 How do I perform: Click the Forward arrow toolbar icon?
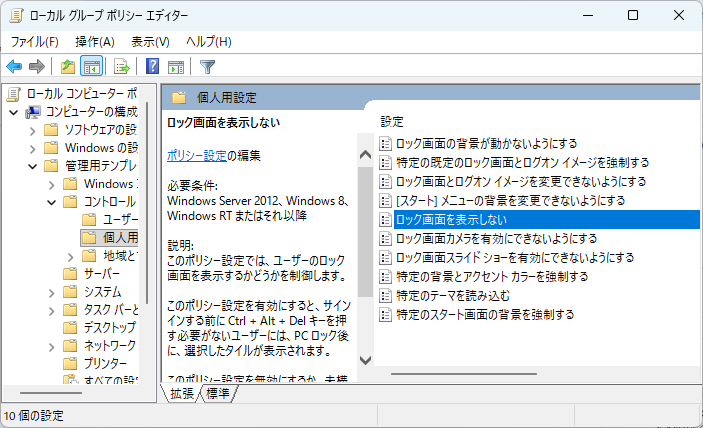click(37, 67)
